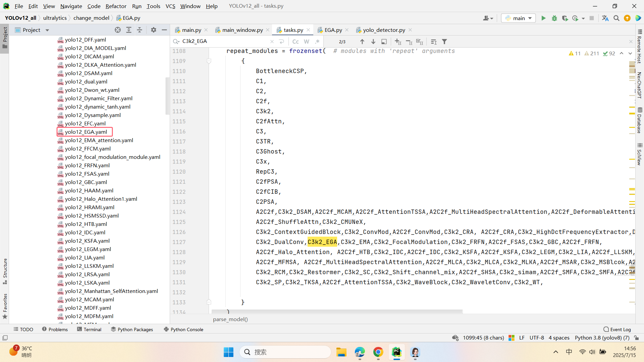The width and height of the screenshot is (644, 362).
Task: Open Project panel settings gear
Action: tap(153, 30)
